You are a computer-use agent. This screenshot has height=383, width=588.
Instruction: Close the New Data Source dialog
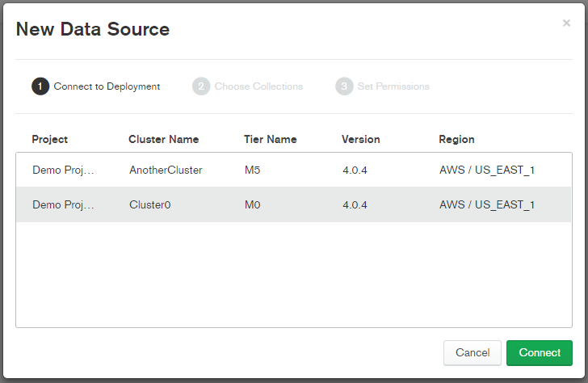click(x=566, y=23)
